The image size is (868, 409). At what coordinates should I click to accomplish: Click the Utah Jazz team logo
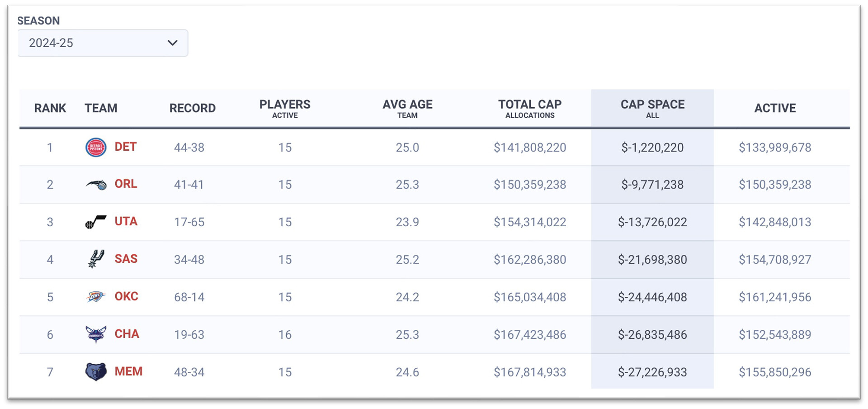pyautogui.click(x=96, y=222)
